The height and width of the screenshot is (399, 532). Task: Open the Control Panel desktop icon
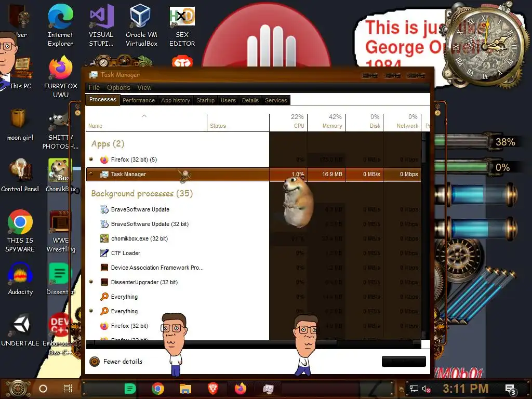[x=20, y=176]
